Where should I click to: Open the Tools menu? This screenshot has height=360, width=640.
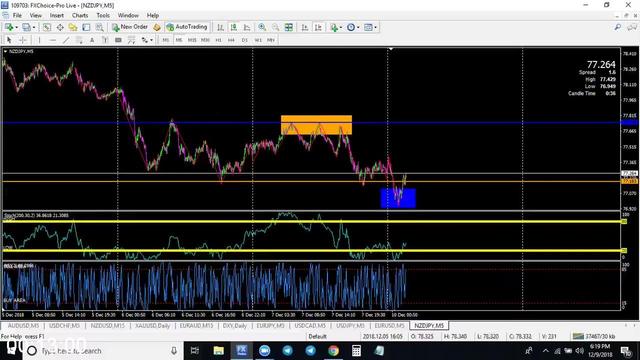tap(103, 15)
